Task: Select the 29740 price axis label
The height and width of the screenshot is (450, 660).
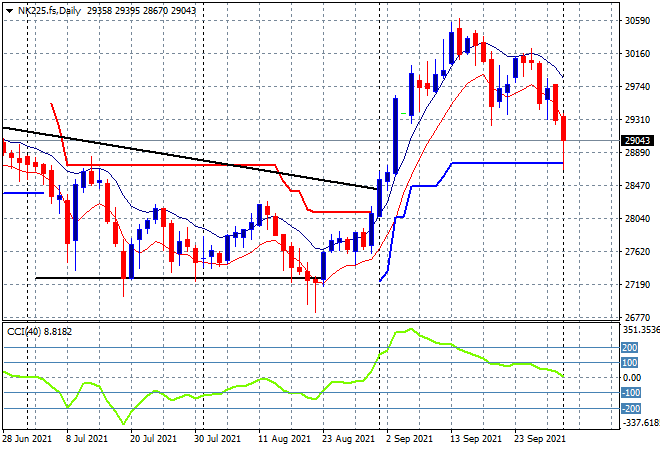Action: pyautogui.click(x=637, y=87)
